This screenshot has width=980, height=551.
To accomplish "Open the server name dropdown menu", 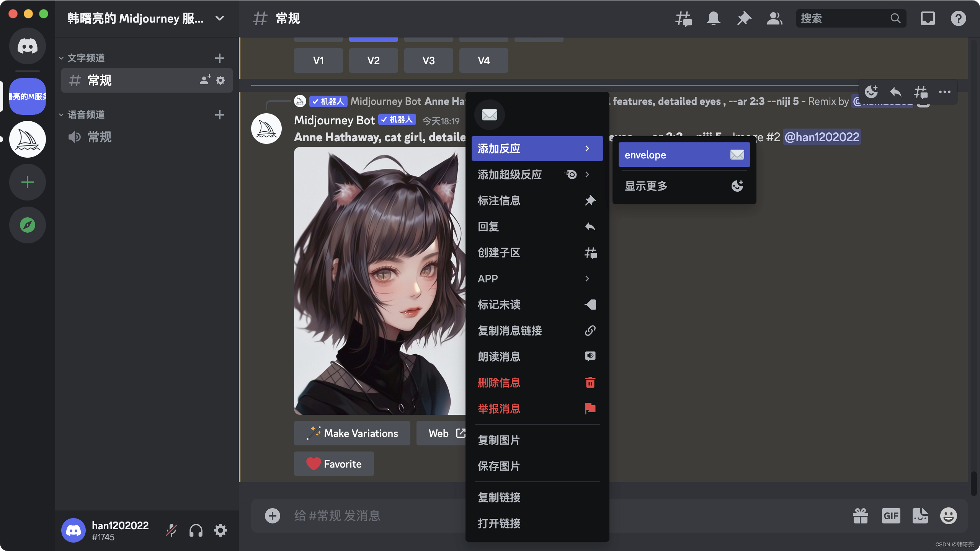I will pyautogui.click(x=220, y=18).
